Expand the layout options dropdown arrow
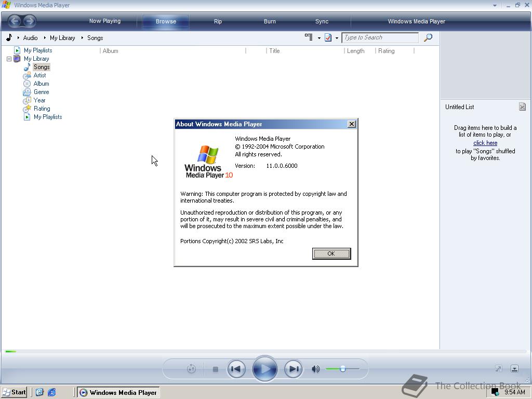Viewport: 532px width, 399px height. (x=337, y=38)
